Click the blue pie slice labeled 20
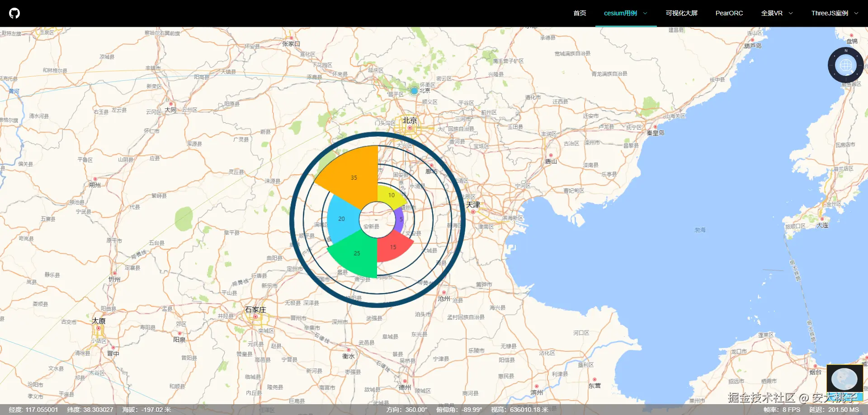This screenshot has height=415, width=868. 341,219
